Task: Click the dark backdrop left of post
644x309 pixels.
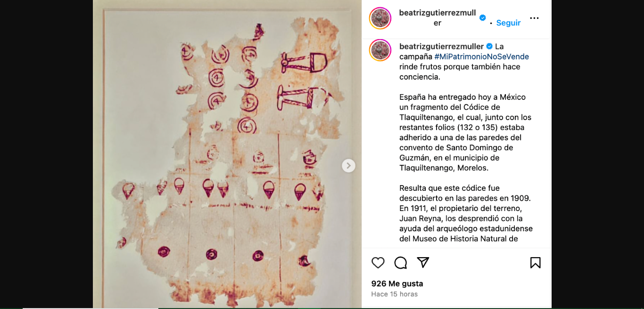Action: tap(46, 154)
